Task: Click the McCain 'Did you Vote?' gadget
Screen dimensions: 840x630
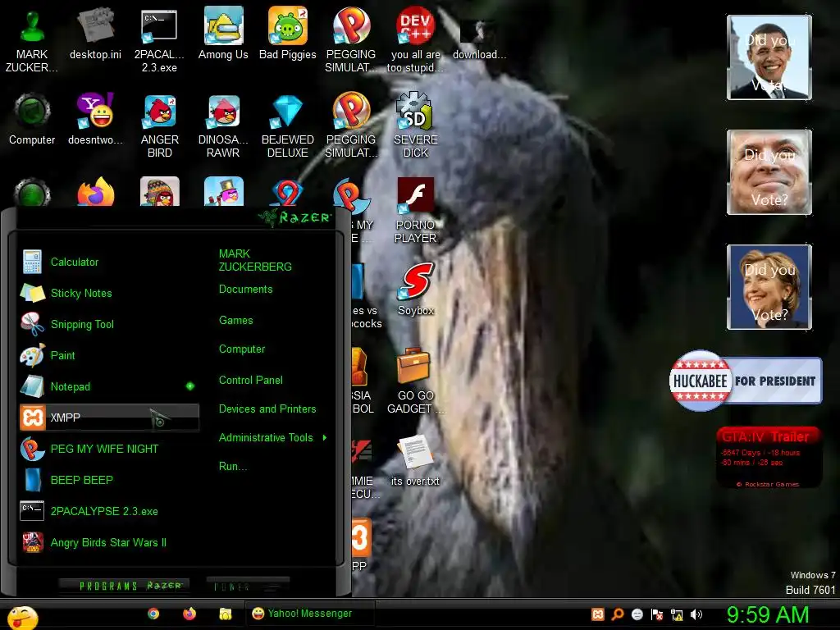Action: [x=769, y=172]
